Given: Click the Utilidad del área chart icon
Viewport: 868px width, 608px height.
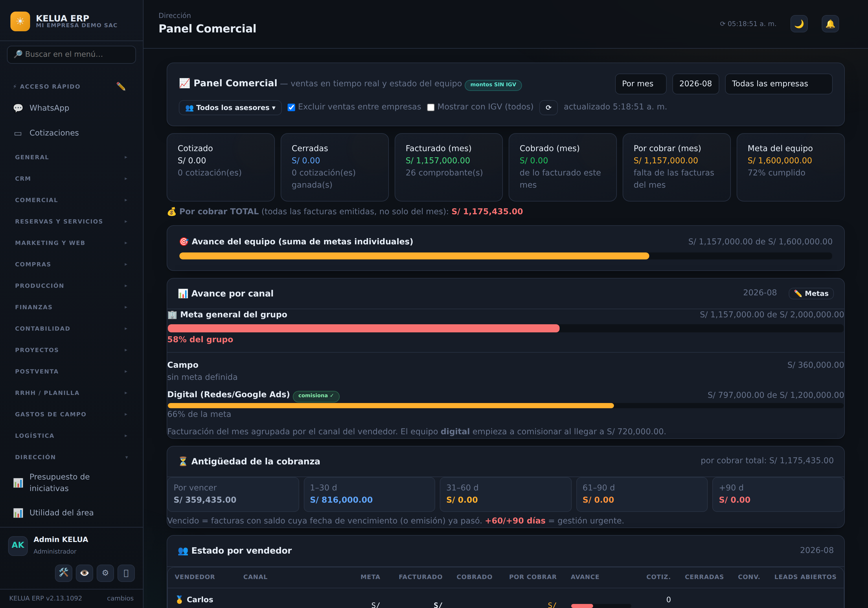Looking at the screenshot, I should (18, 513).
